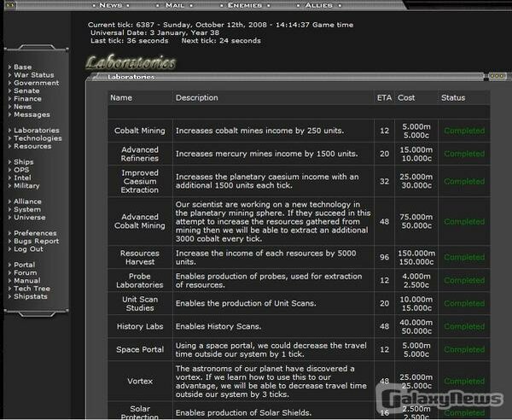The image size is (512, 420).
Task: Open System sidebar link
Action: [27, 209]
